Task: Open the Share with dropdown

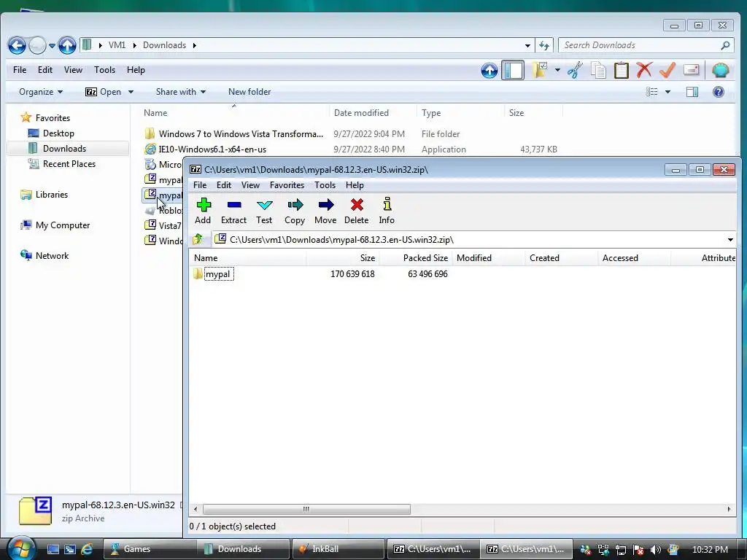Action: tap(181, 91)
